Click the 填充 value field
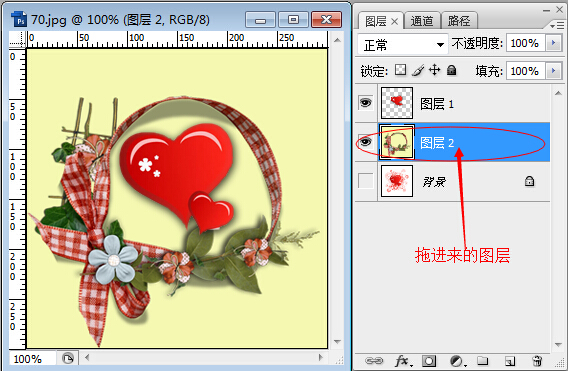Screen dimensions: 568x371 (x=526, y=71)
